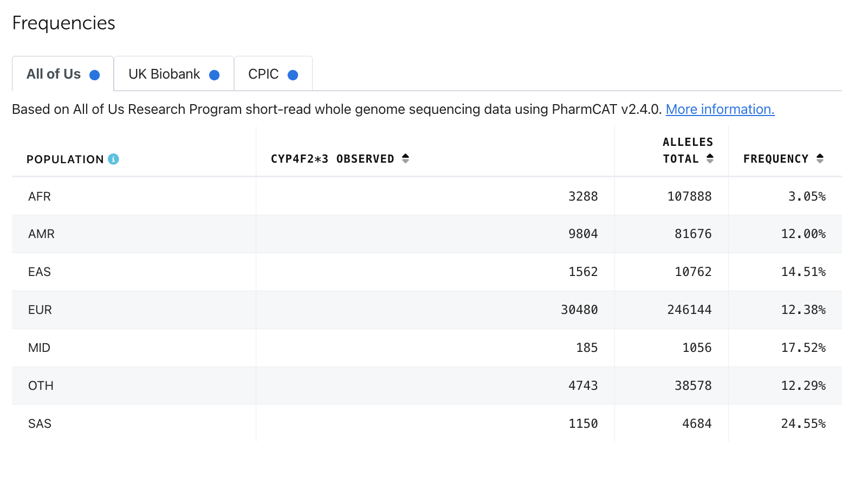Screen dimensions: 868x488
Task: Click alleles total 10762
Action: pyautogui.click(x=693, y=272)
